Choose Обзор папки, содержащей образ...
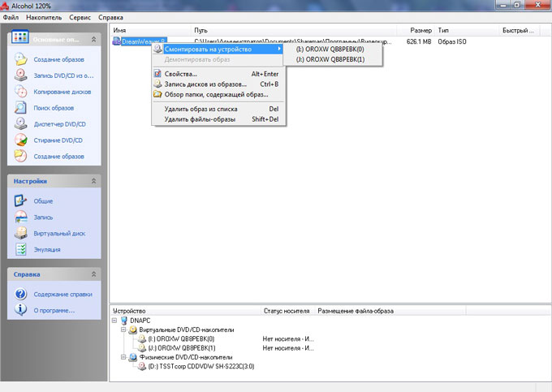Screen dimensions: 552x392 pyautogui.click(x=218, y=94)
